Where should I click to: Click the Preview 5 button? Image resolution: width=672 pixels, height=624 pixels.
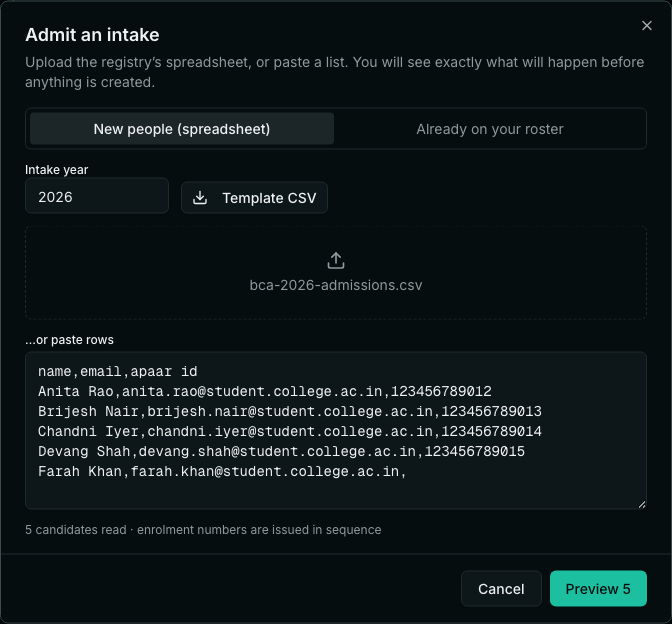pos(598,588)
